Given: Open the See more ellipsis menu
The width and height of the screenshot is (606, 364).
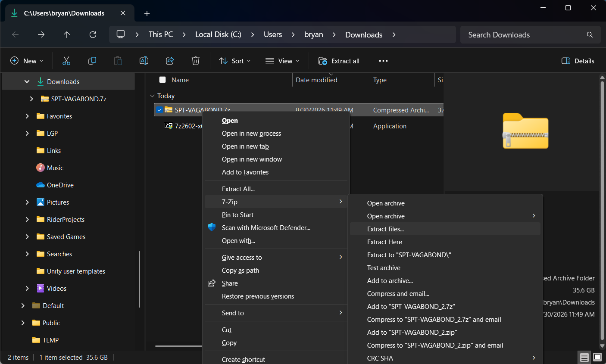Looking at the screenshot, I should pyautogui.click(x=383, y=61).
